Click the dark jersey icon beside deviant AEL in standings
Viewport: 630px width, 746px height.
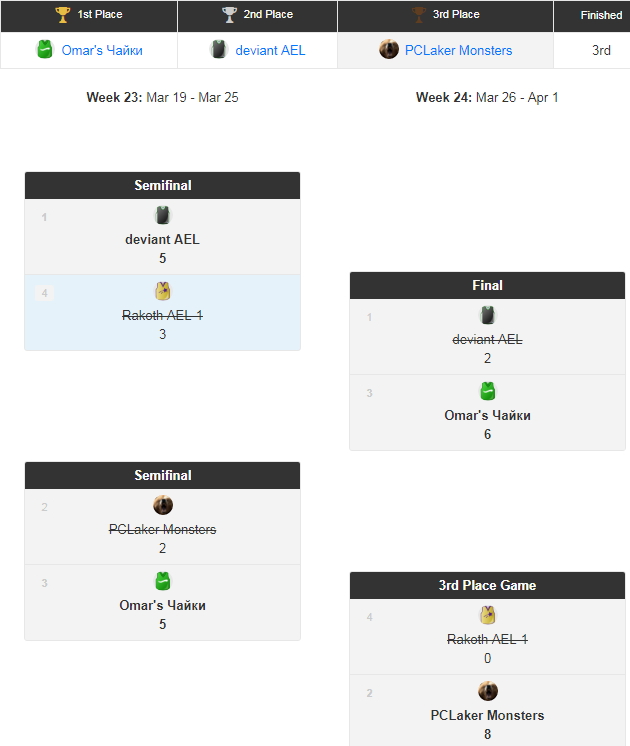(x=218, y=50)
